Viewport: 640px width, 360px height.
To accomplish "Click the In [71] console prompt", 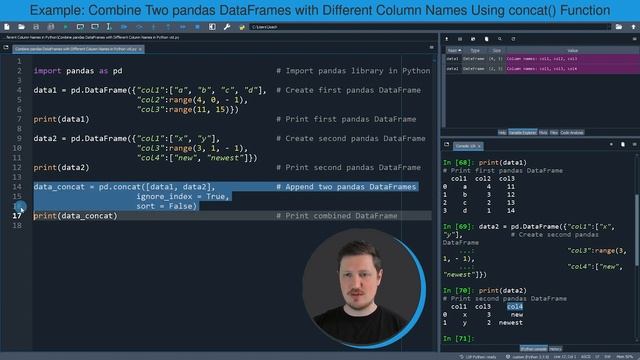I will click(459, 339).
